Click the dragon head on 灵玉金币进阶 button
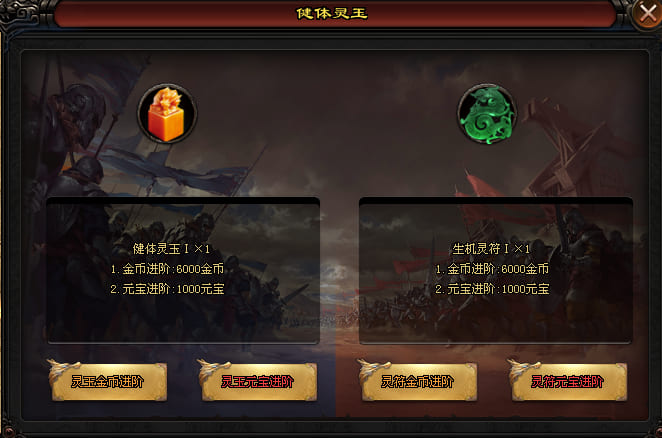The width and height of the screenshot is (662, 438). coord(62,370)
